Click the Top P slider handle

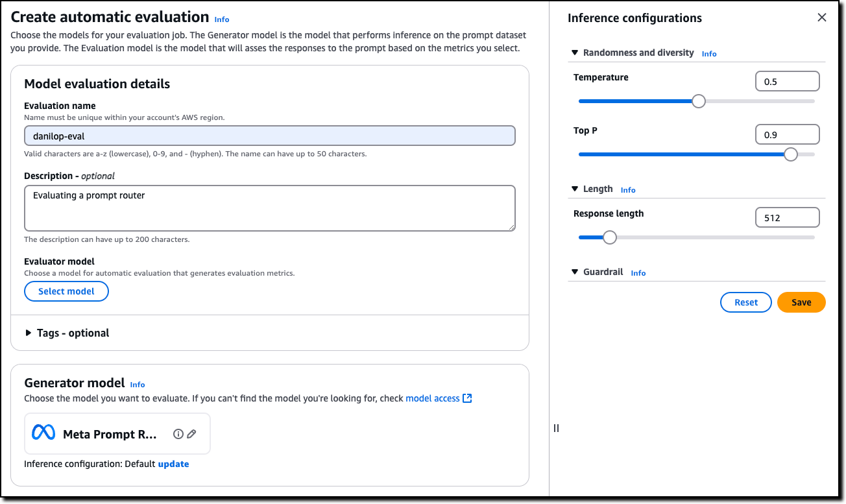(790, 154)
